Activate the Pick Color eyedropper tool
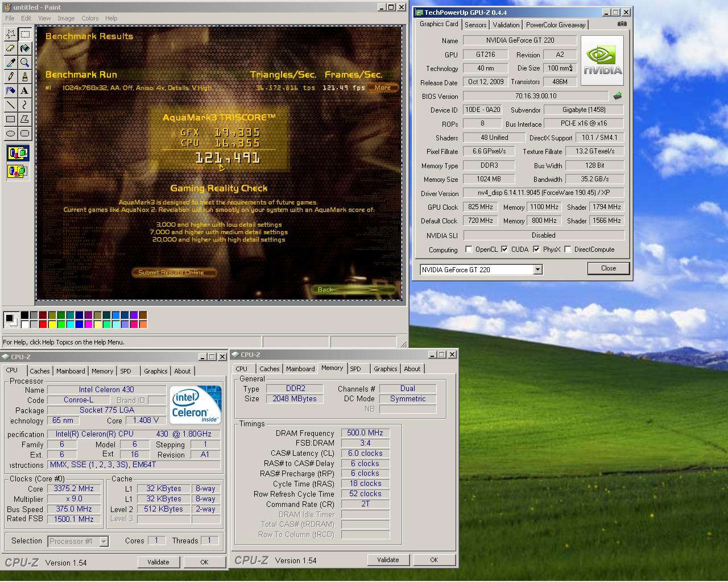 click(10, 63)
